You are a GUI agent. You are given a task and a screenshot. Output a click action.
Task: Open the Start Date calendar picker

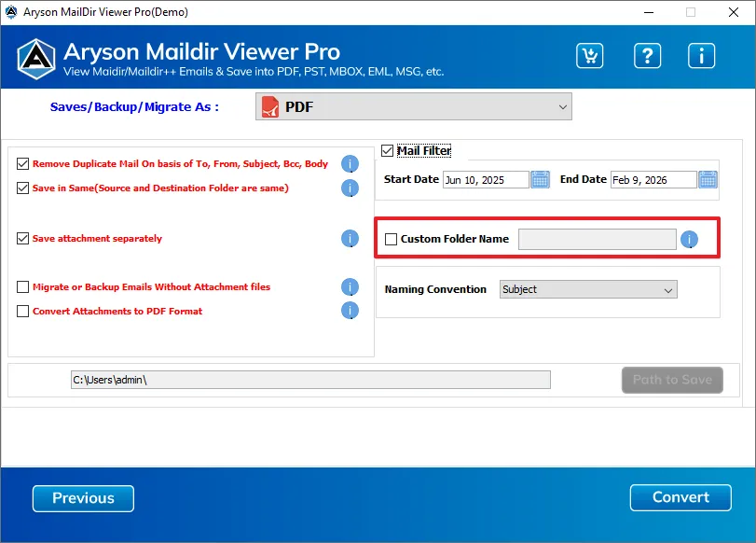pos(540,179)
